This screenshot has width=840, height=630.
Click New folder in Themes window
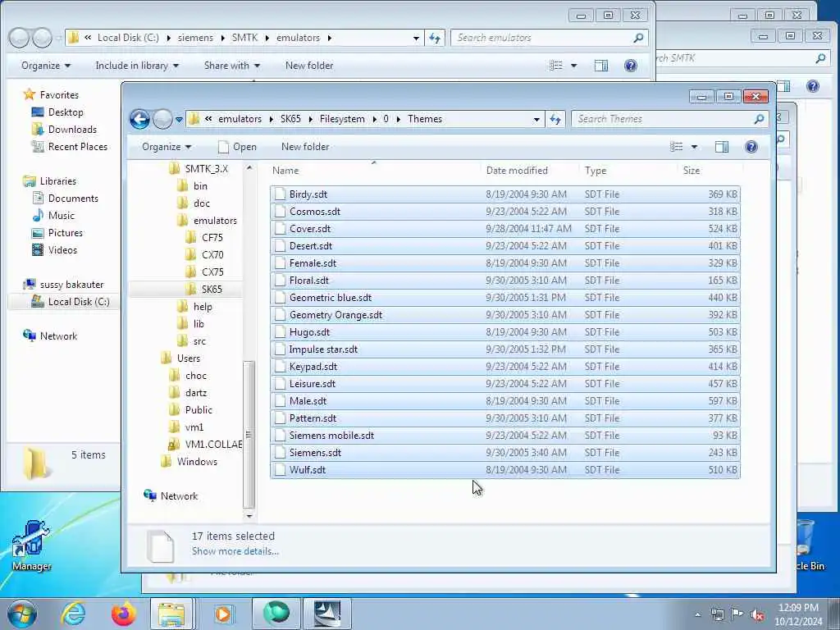pos(305,147)
